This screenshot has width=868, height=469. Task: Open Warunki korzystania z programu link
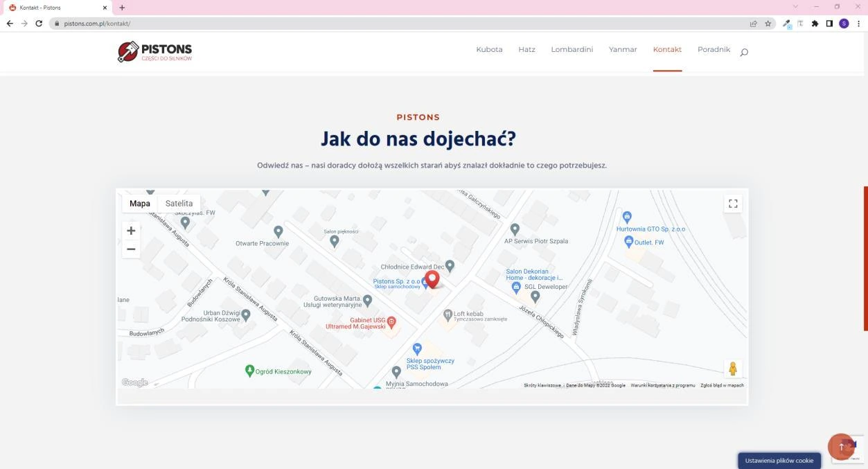pyautogui.click(x=663, y=385)
